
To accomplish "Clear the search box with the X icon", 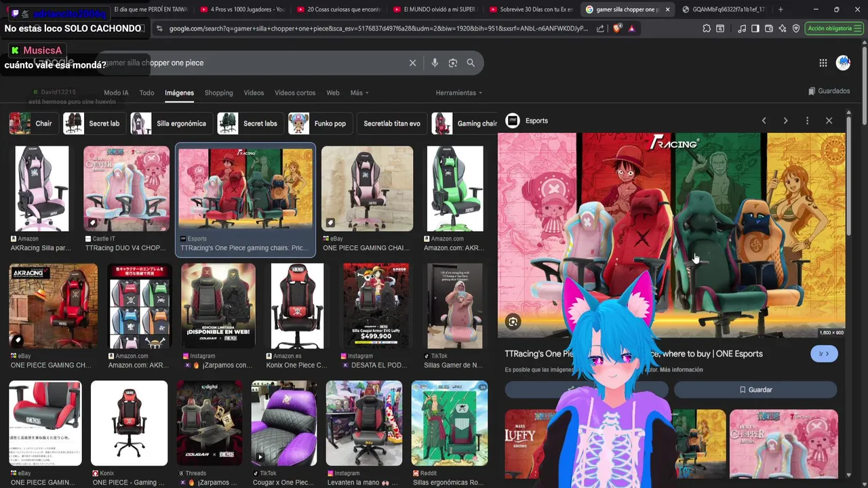I will click(x=412, y=63).
